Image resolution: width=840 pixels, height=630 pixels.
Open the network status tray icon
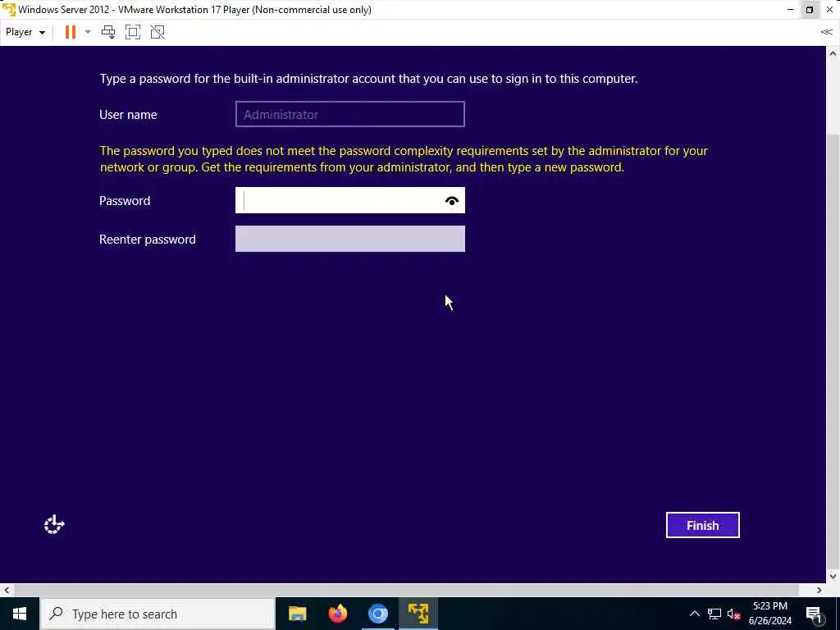tap(714, 614)
